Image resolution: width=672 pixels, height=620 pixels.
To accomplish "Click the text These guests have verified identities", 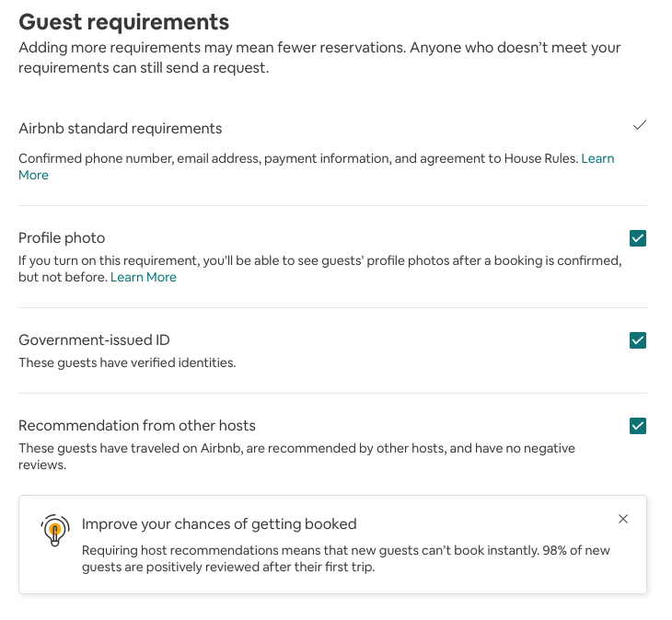I will [127, 362].
